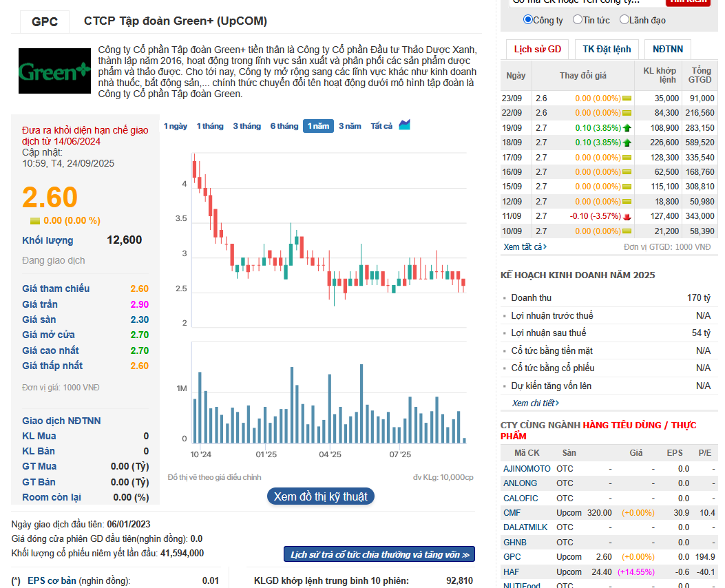Click Doanh thu 170 tỷ row
725x588 pixels.
pyautogui.click(x=609, y=297)
